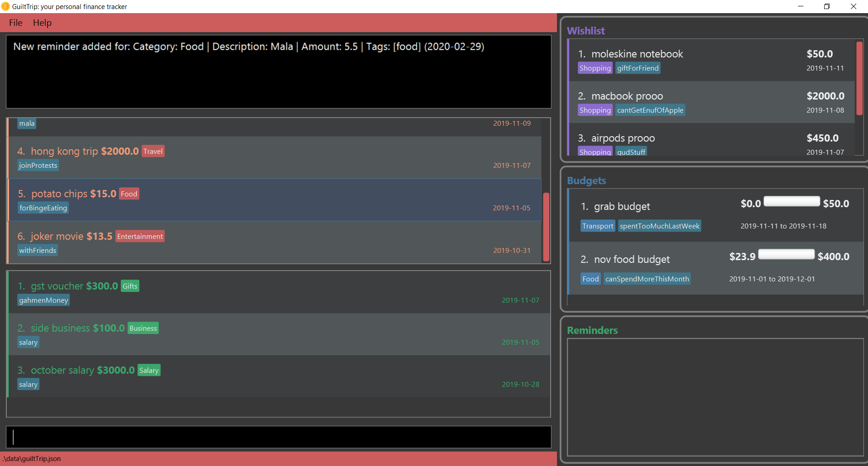Select the "hong kong trip" expense entry
The height and width of the screenshot is (466, 868).
[x=275, y=157]
